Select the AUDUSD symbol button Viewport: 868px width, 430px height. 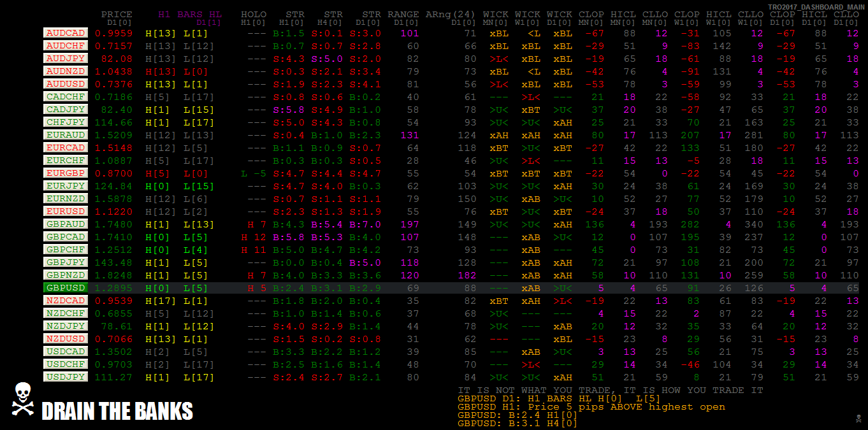pyautogui.click(x=66, y=83)
